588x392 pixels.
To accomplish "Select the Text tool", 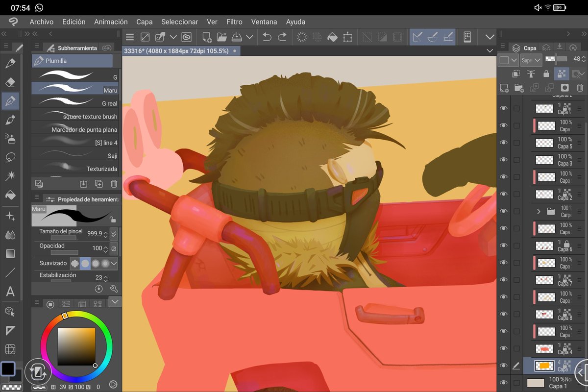I will point(10,292).
